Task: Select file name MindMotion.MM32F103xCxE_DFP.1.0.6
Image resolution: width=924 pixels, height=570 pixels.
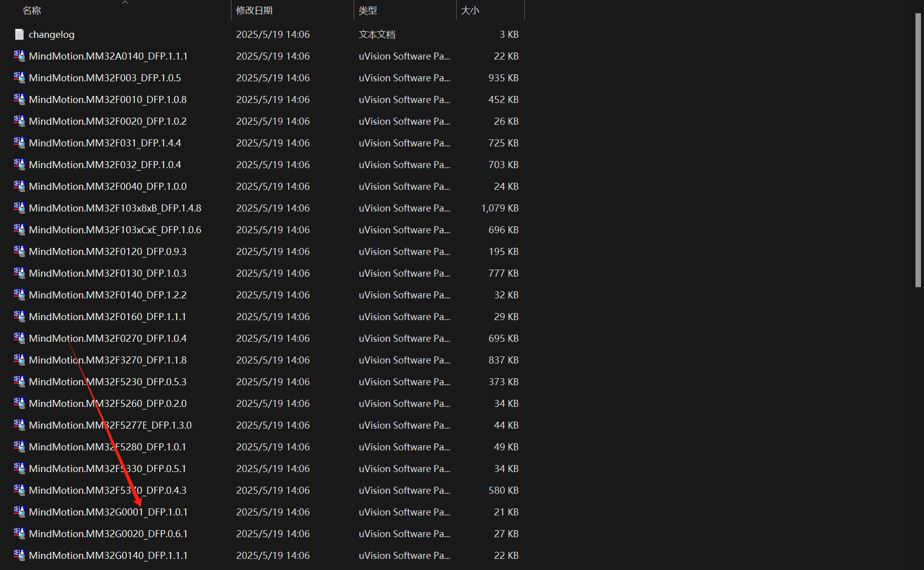Action: point(115,230)
